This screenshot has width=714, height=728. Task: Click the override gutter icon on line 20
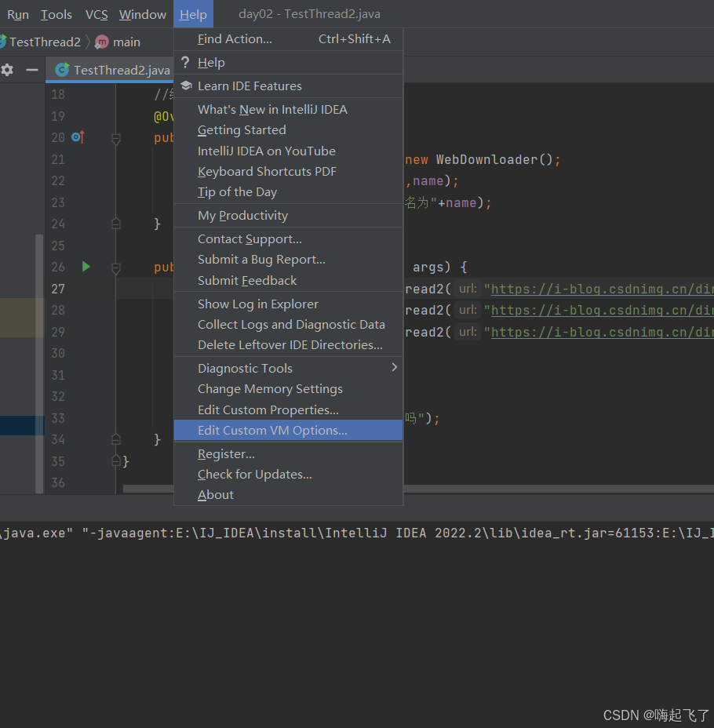(x=78, y=137)
